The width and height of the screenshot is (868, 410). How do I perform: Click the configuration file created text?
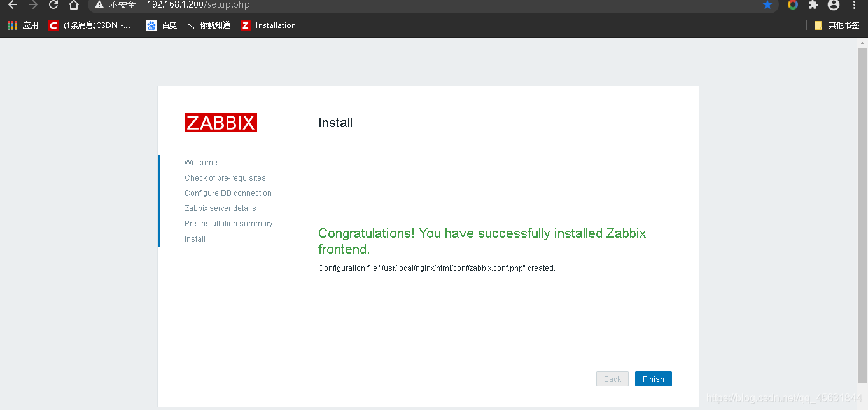pos(437,268)
